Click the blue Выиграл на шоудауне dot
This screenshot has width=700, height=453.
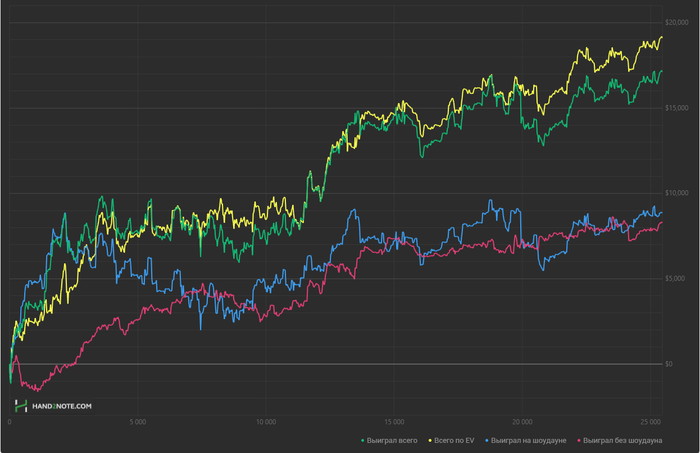(486, 440)
